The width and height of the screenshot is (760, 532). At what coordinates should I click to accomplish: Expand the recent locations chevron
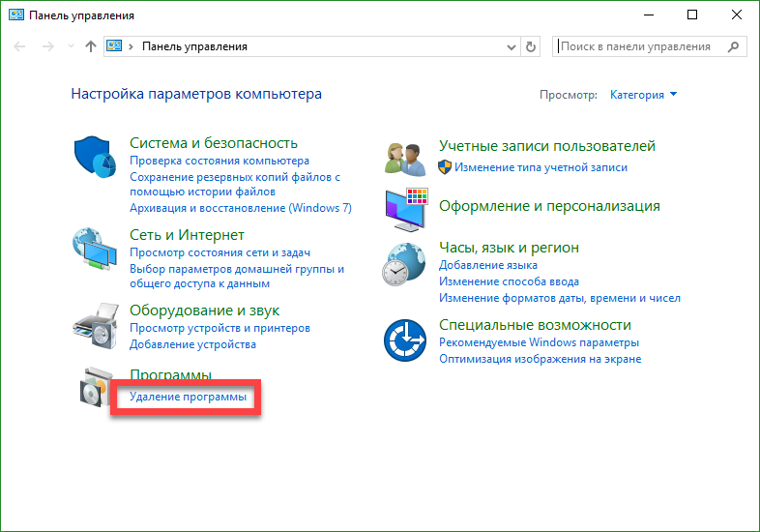(71, 46)
